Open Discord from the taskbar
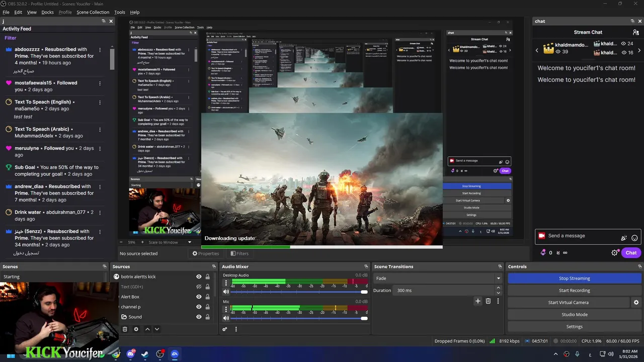The height and width of the screenshot is (362, 644). click(x=131, y=354)
